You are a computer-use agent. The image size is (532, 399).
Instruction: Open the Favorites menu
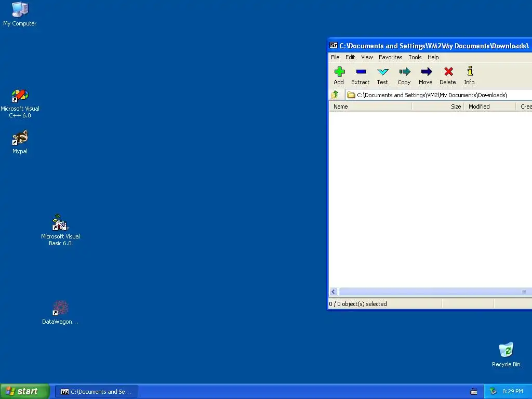tap(391, 57)
